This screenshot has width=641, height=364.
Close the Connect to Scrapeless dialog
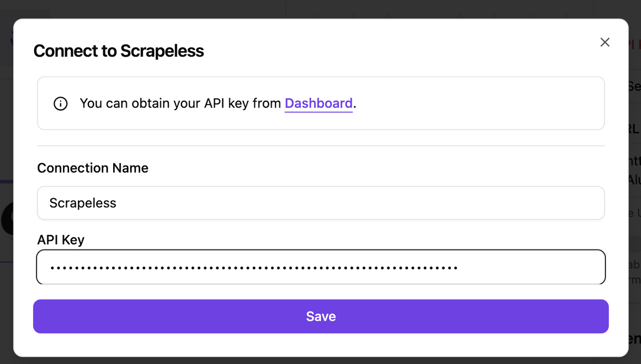(605, 43)
